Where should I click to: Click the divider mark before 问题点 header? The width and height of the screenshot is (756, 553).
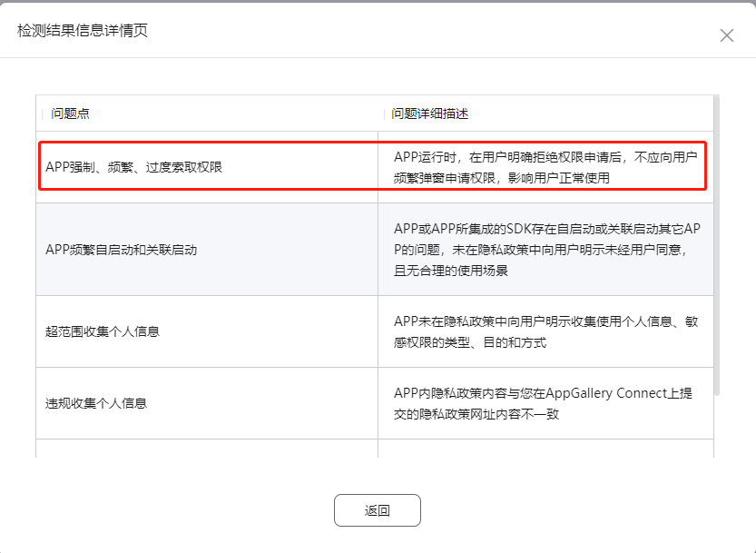[43, 114]
